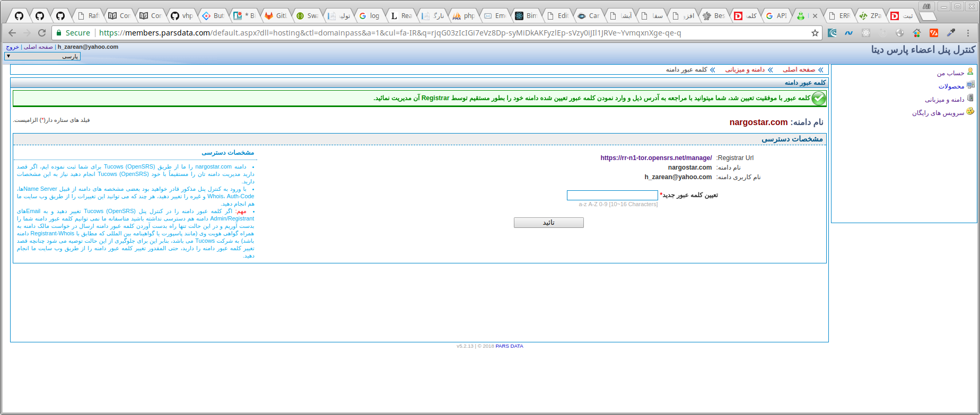The width and height of the screenshot is (980, 415).
Task: Click the red nargostar.com heading text
Action: point(758,122)
